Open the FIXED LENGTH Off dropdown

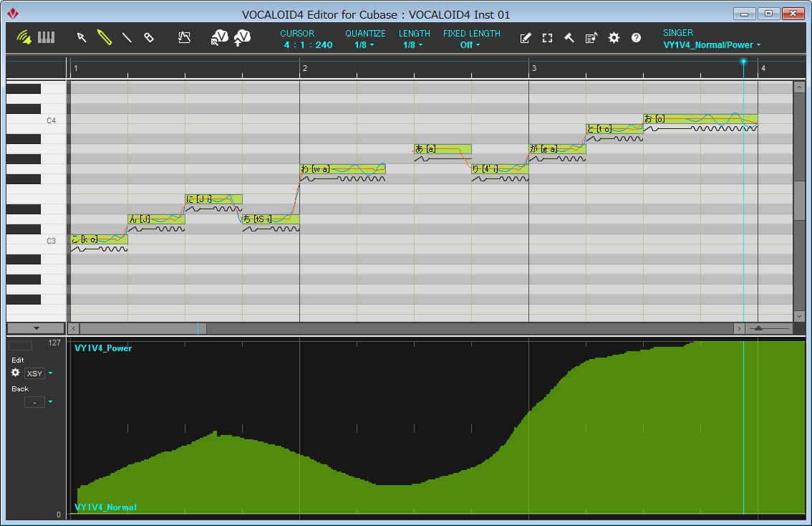pos(470,45)
